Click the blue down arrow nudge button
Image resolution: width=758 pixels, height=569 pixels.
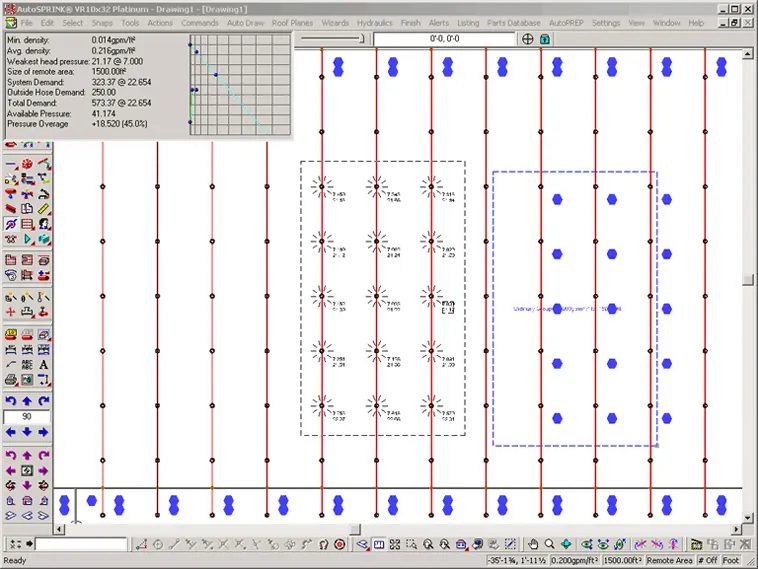pyautogui.click(x=27, y=432)
